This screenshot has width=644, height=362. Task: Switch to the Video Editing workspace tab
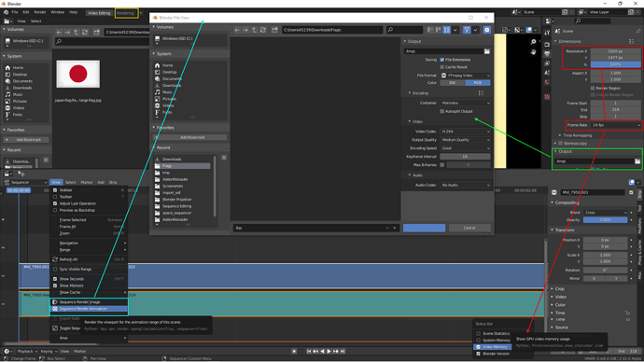point(99,13)
